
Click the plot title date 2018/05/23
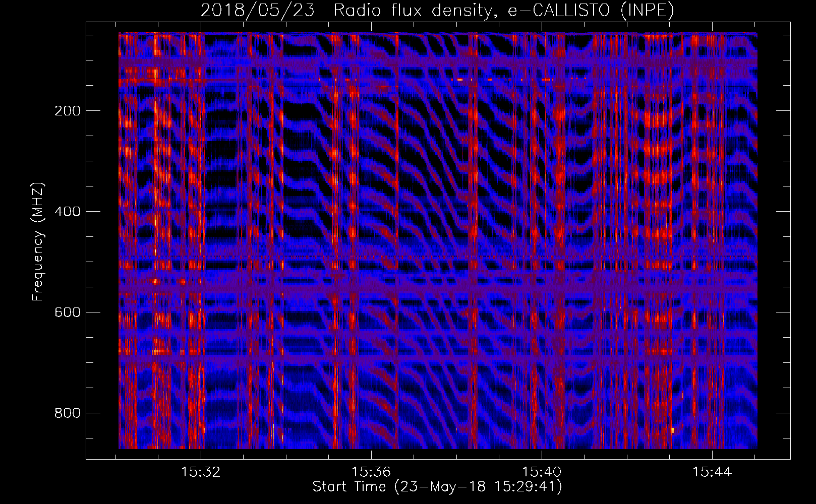pyautogui.click(x=257, y=11)
